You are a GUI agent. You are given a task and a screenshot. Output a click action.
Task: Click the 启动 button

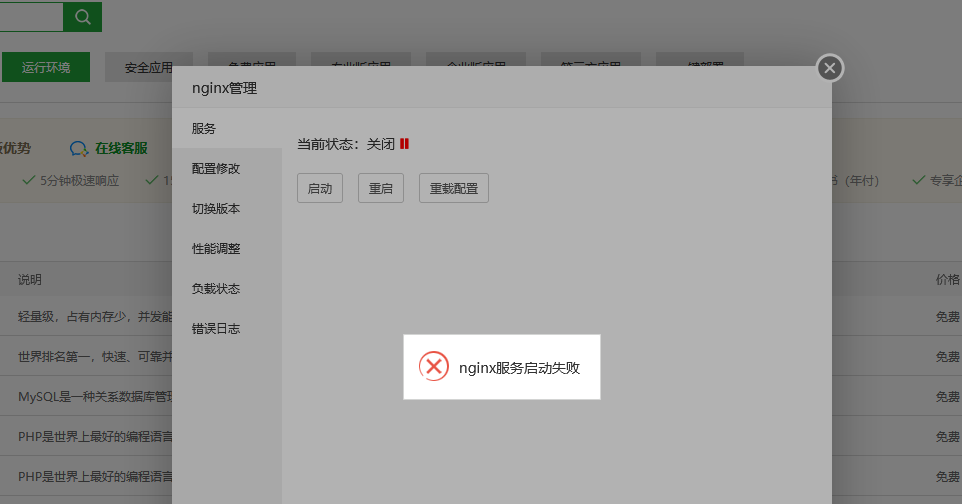pos(320,188)
